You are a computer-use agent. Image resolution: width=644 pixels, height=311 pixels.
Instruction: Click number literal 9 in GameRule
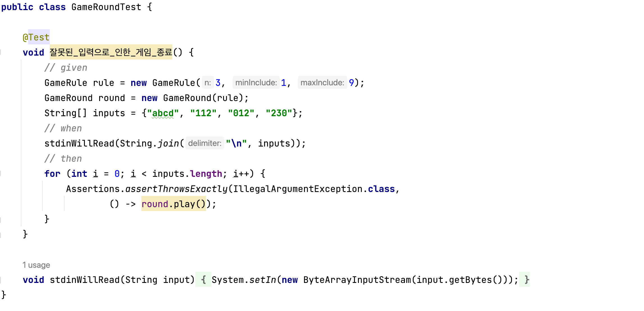(351, 83)
